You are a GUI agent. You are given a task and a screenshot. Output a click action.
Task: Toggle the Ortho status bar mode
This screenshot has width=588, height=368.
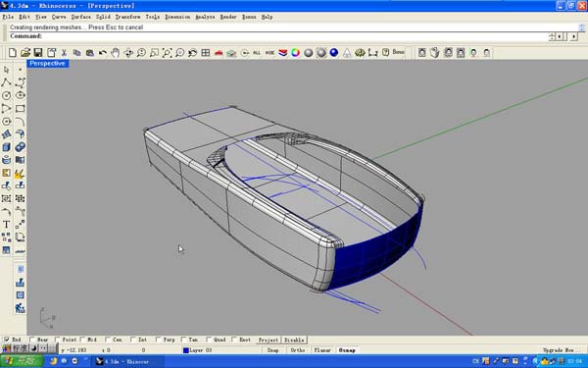(297, 350)
